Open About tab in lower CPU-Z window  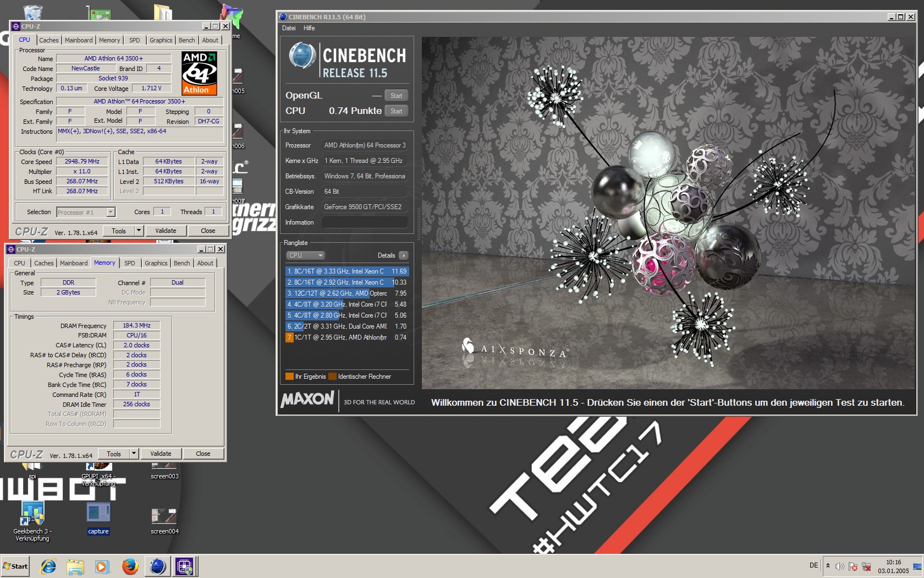click(x=205, y=263)
